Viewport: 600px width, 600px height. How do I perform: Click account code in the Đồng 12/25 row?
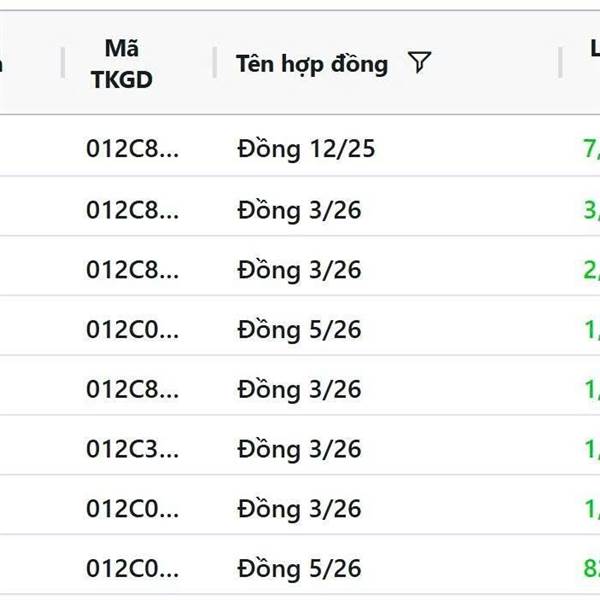[133, 150]
